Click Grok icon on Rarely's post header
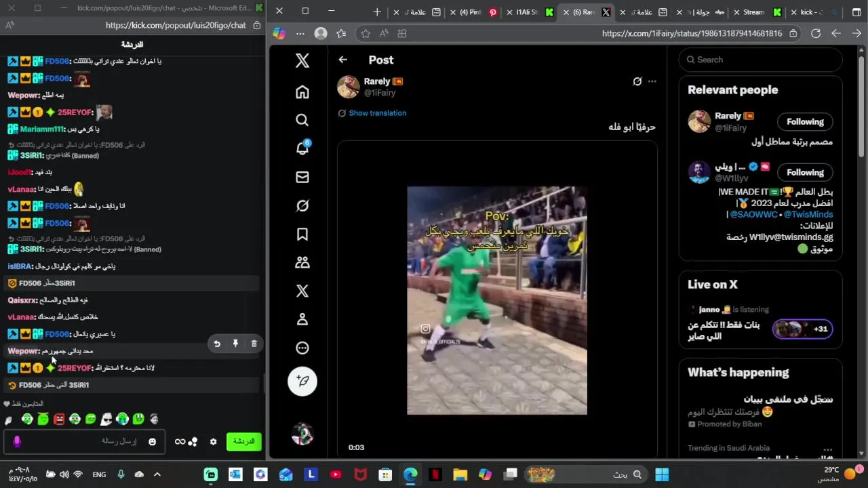868x488 pixels. pyautogui.click(x=637, y=81)
